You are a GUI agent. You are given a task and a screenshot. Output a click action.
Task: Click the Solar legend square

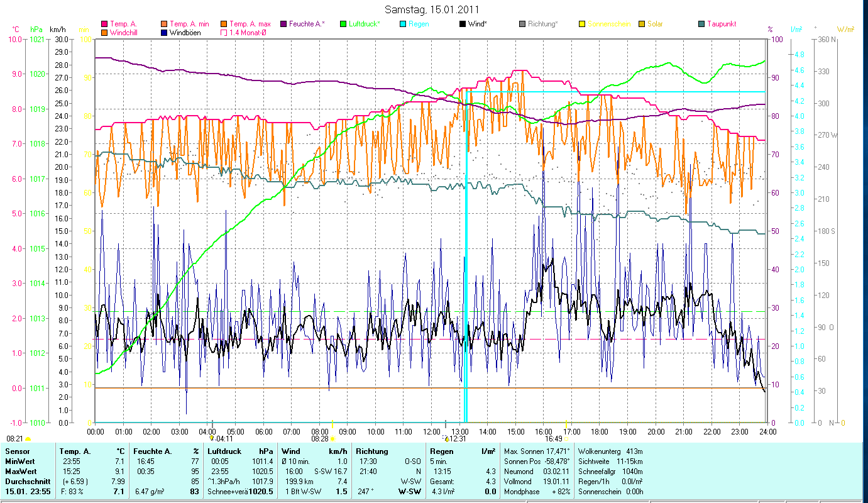[642, 24]
